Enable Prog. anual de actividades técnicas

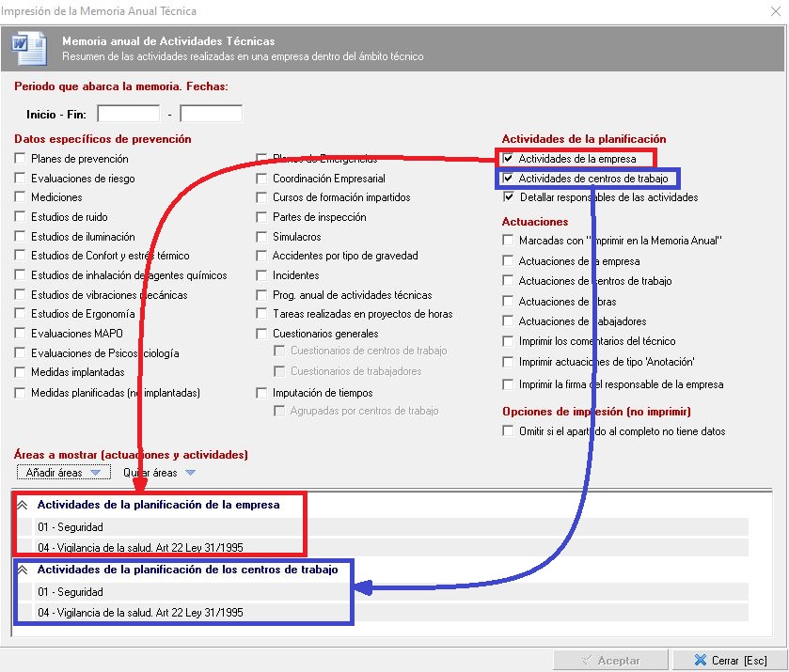(x=261, y=295)
